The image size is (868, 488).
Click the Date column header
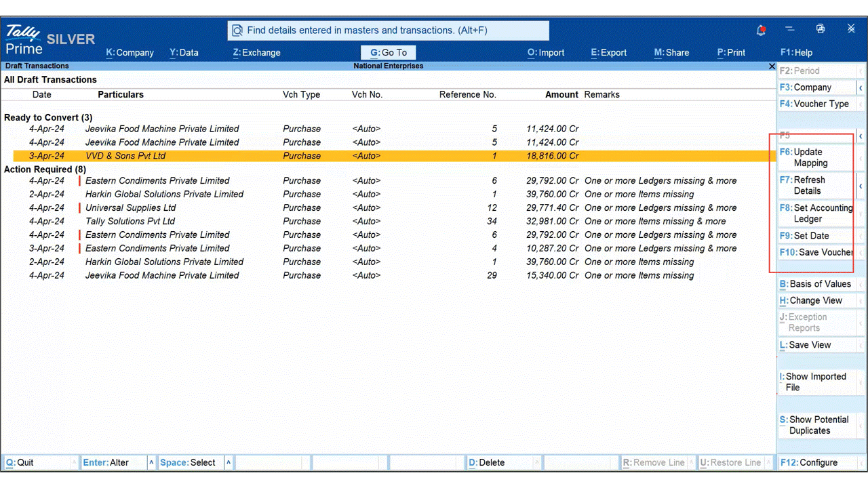42,94
